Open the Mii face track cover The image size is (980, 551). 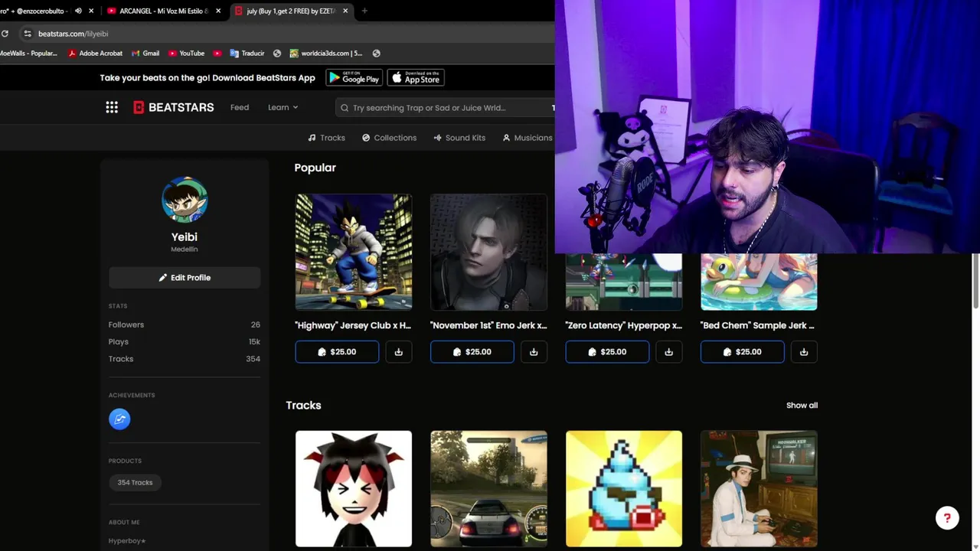[x=354, y=489]
